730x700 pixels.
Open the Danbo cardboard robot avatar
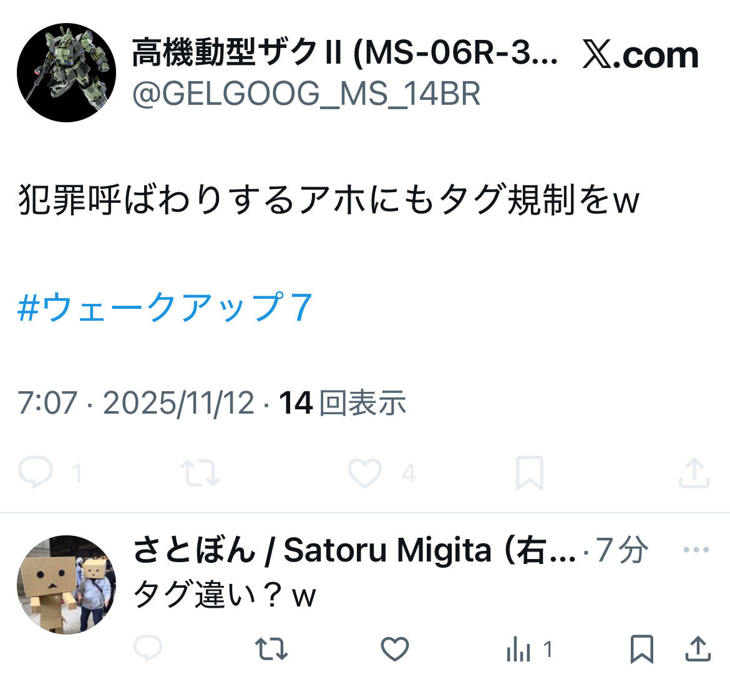coord(67,585)
